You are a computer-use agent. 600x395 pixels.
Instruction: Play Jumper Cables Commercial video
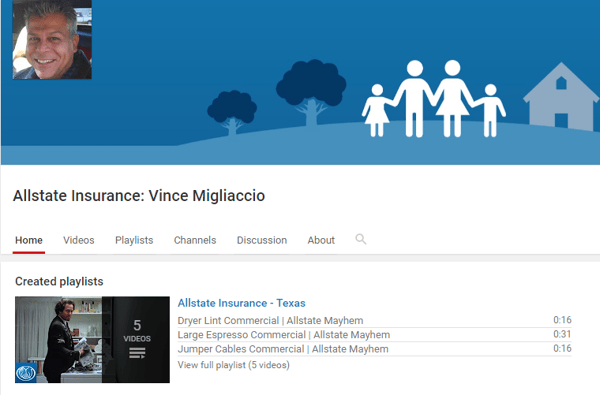283,349
